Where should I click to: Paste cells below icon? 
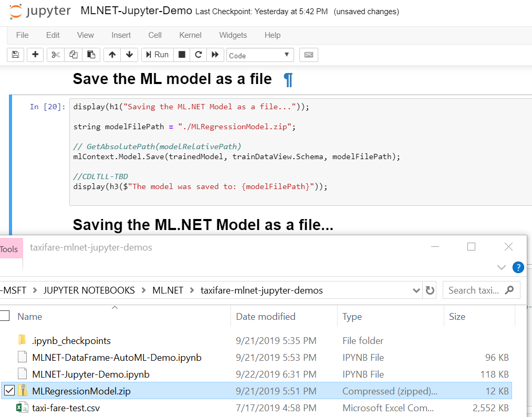point(91,55)
